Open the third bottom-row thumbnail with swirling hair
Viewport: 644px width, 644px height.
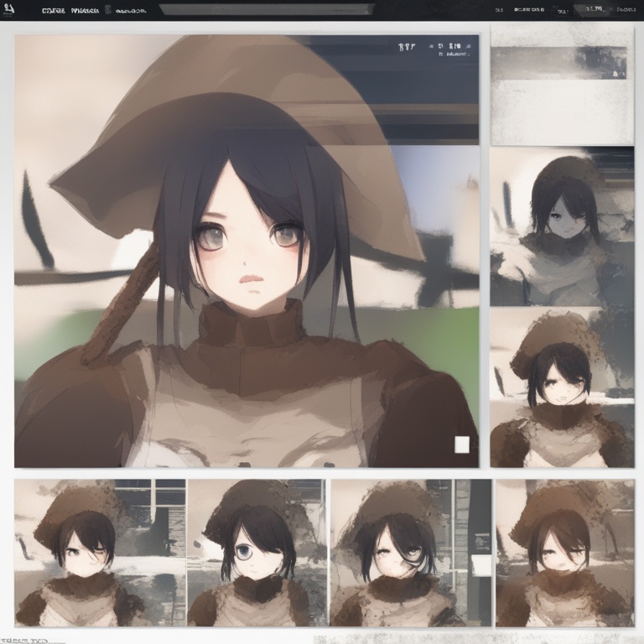[x=411, y=553]
